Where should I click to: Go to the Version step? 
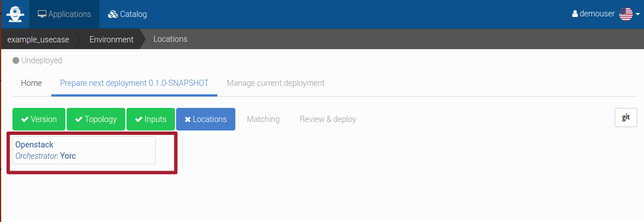(39, 119)
